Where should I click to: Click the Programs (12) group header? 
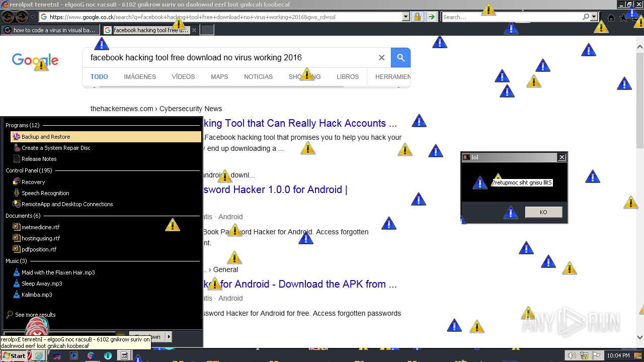pyautogui.click(x=22, y=125)
